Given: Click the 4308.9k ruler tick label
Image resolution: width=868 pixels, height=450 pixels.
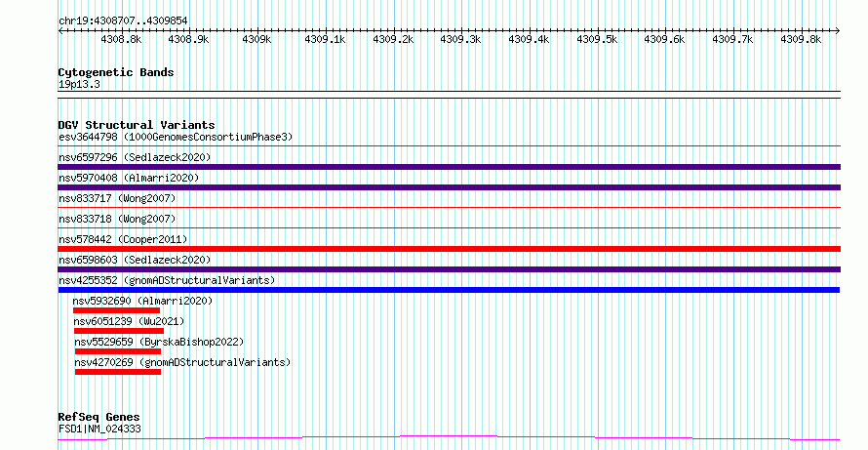Looking at the screenshot, I should [189, 40].
